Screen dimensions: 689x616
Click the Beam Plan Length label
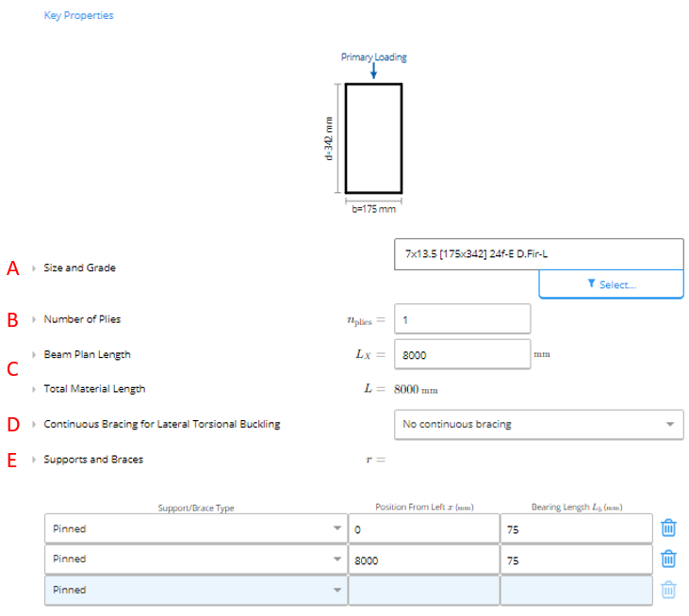[87, 355]
